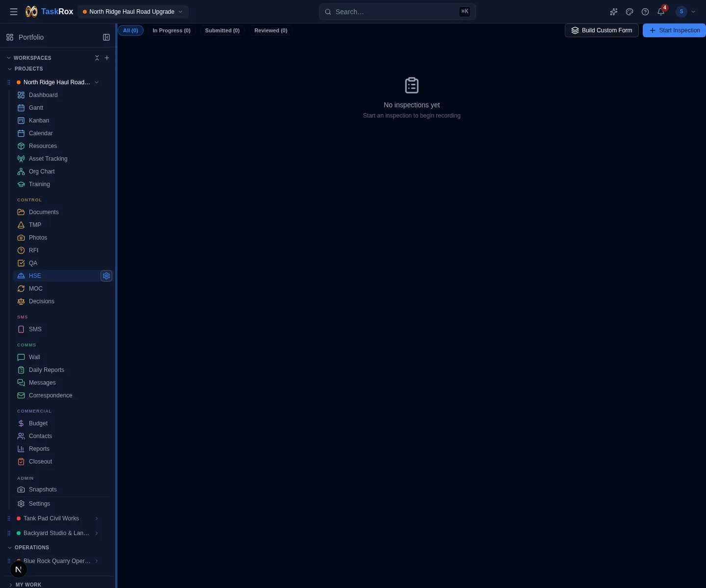Viewport: 706px width, 588px height.
Task: Click the collapse-all workspaces icon
Action: 97,58
